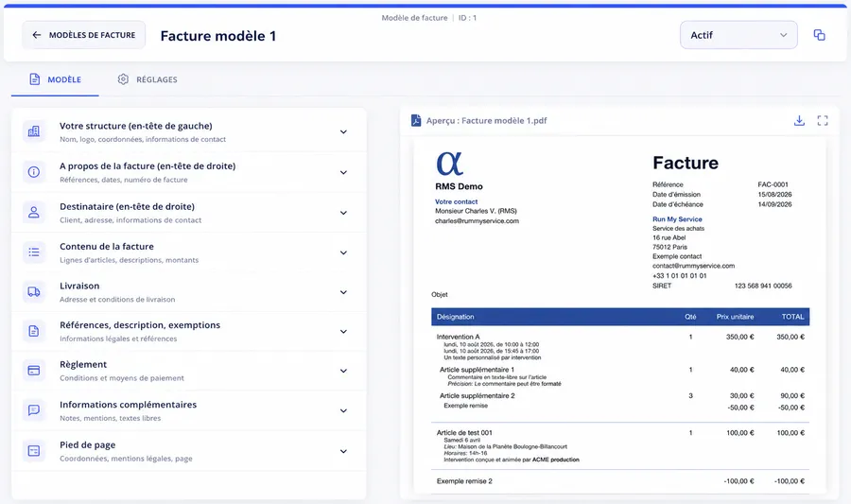The image size is (851, 504).
Task: Click Votre structure section title
Action: coord(135,126)
